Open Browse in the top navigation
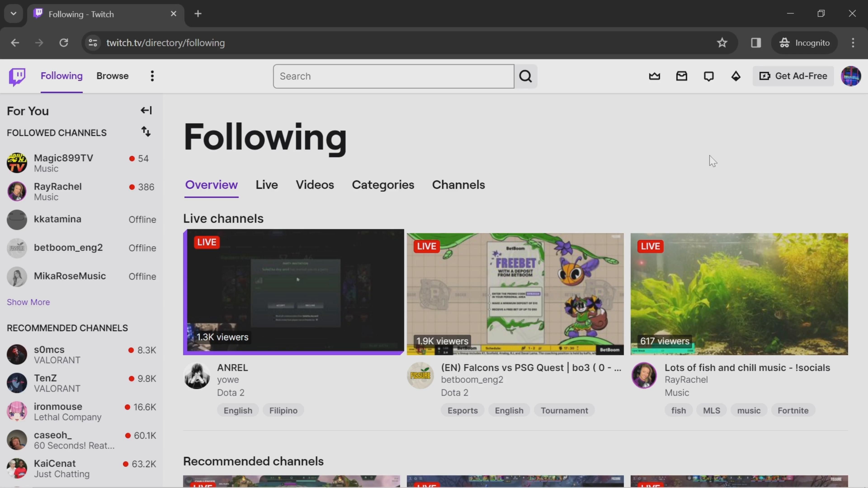This screenshot has width=868, height=488. coord(112,76)
